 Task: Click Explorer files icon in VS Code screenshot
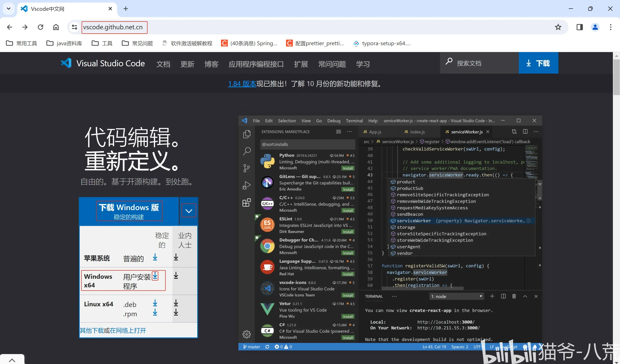(x=247, y=134)
